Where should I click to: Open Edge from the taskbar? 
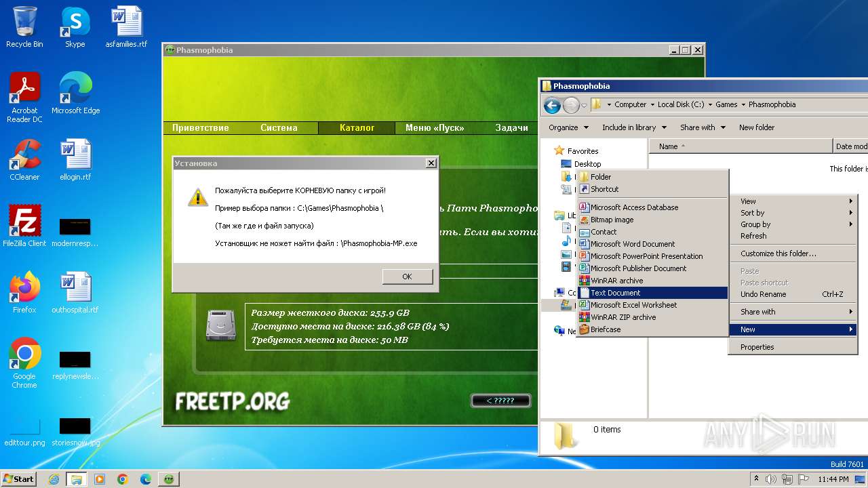(145, 479)
